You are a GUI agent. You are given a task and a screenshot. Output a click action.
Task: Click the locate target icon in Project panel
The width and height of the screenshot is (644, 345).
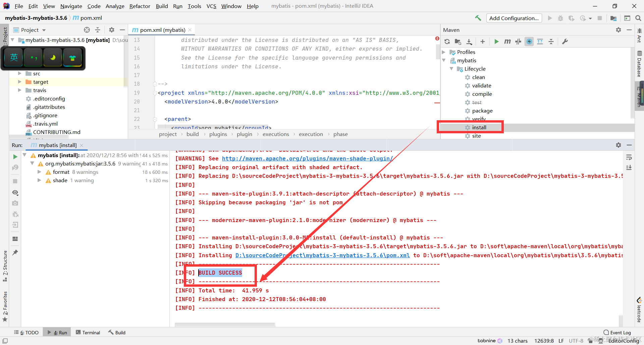[x=87, y=30]
